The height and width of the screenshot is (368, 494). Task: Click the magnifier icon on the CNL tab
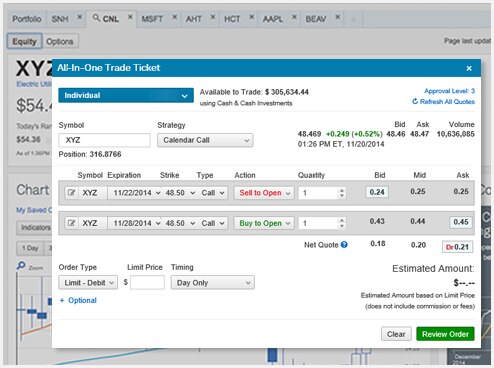96,18
